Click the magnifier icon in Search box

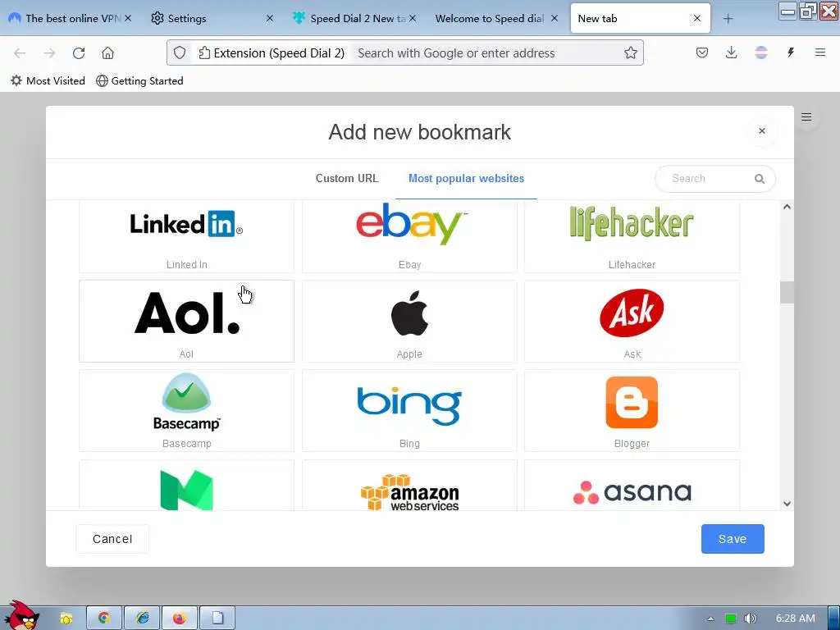pos(759,178)
